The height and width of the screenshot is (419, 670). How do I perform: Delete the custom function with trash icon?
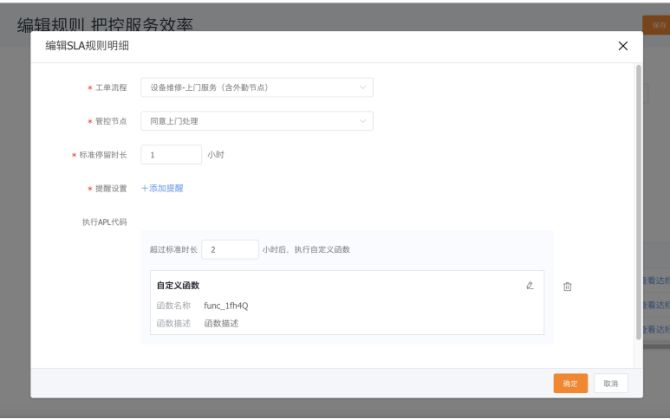pos(567,287)
